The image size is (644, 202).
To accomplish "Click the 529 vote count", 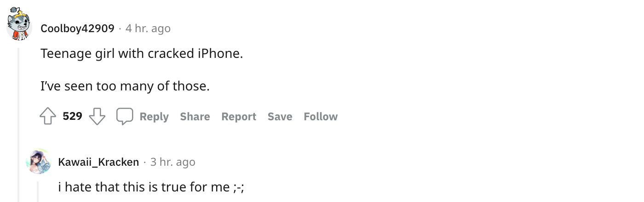I will click(72, 117).
